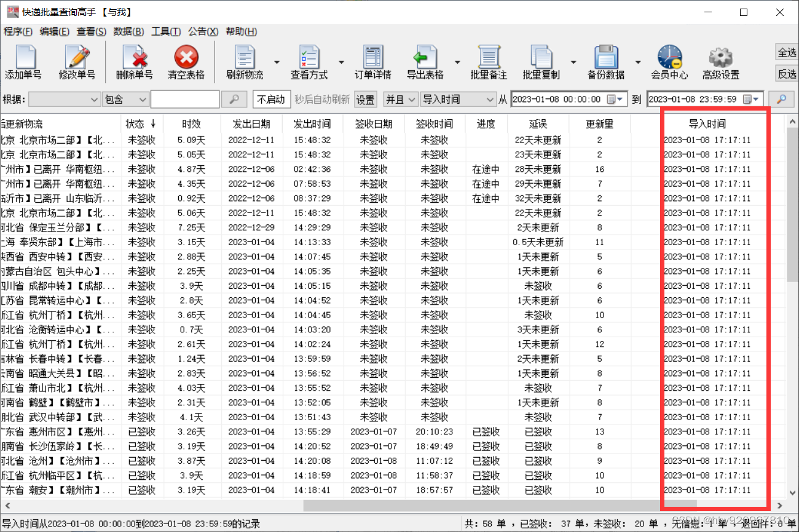Click the 更新量 column header
Viewport: 799px width, 532px height.
click(x=599, y=124)
